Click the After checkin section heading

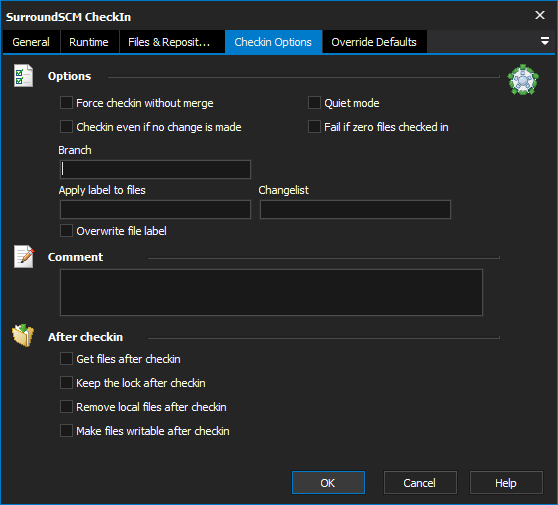point(85,337)
